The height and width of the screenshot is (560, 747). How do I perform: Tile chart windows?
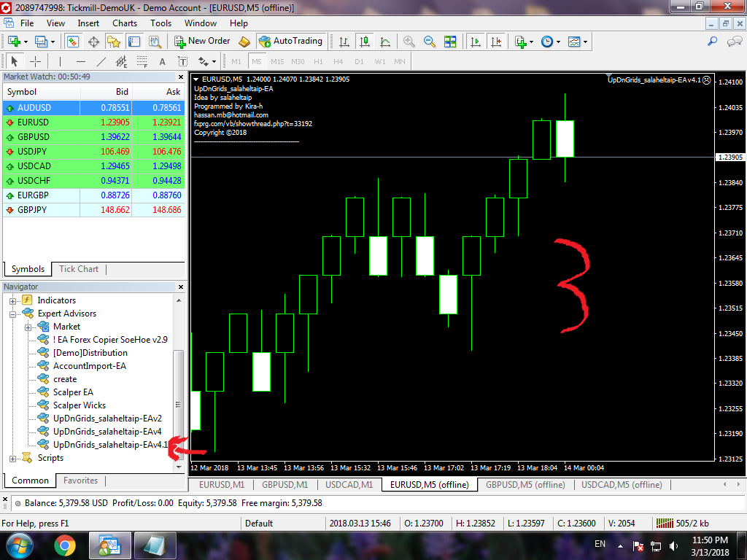449,42
